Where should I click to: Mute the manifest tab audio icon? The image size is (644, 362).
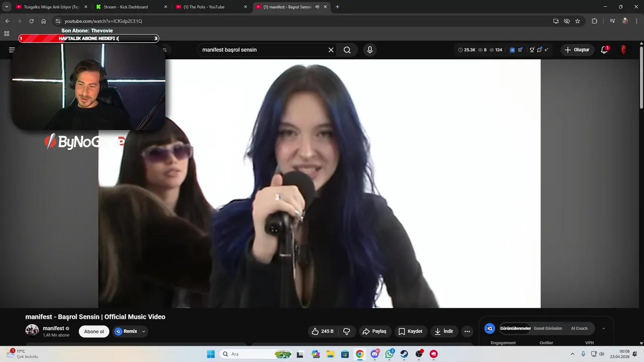tap(317, 7)
